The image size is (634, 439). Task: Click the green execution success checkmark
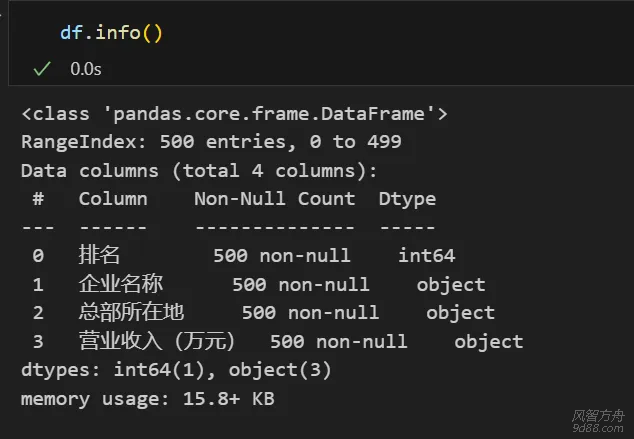click(41, 69)
